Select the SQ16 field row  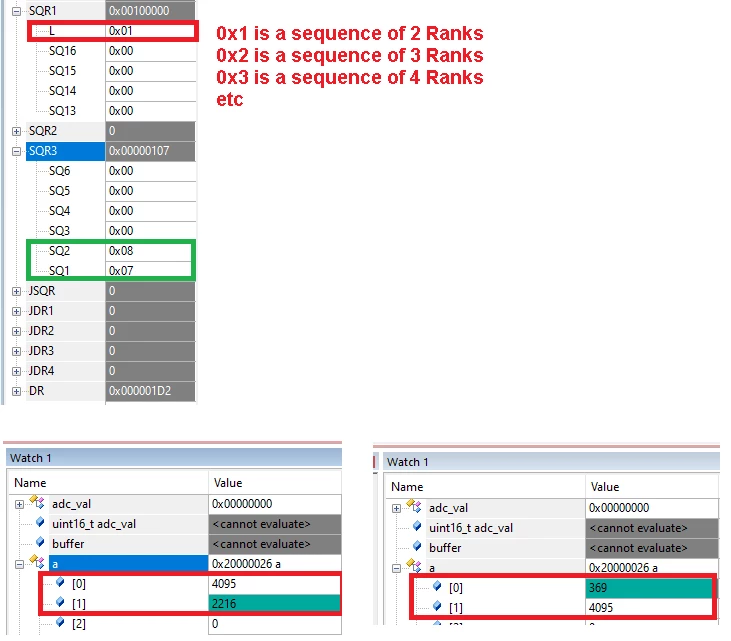[x=111, y=51]
